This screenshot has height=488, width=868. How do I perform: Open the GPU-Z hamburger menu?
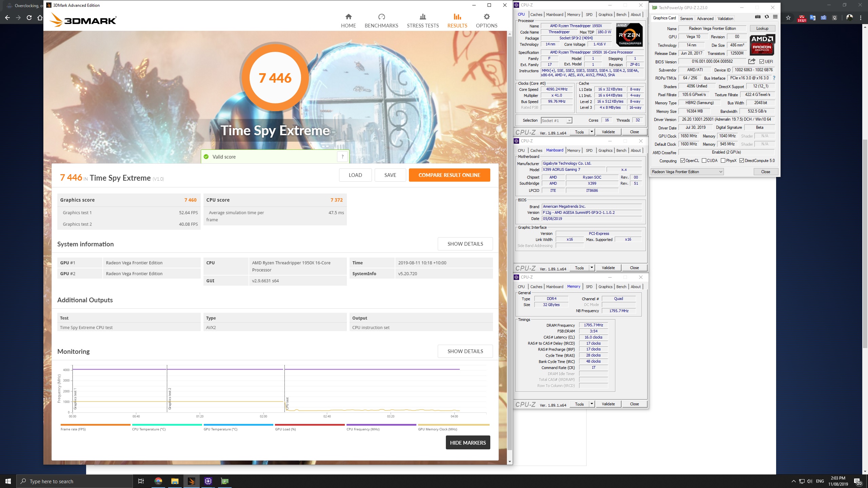click(x=775, y=17)
